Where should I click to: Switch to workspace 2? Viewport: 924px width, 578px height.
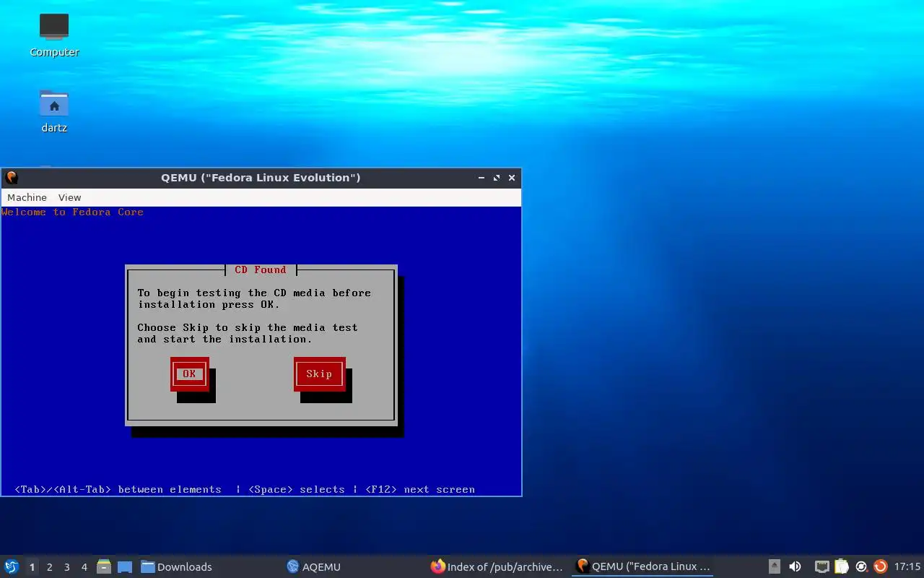tap(49, 567)
